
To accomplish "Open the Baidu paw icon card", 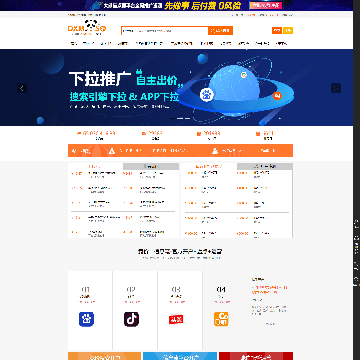I will point(86,319).
